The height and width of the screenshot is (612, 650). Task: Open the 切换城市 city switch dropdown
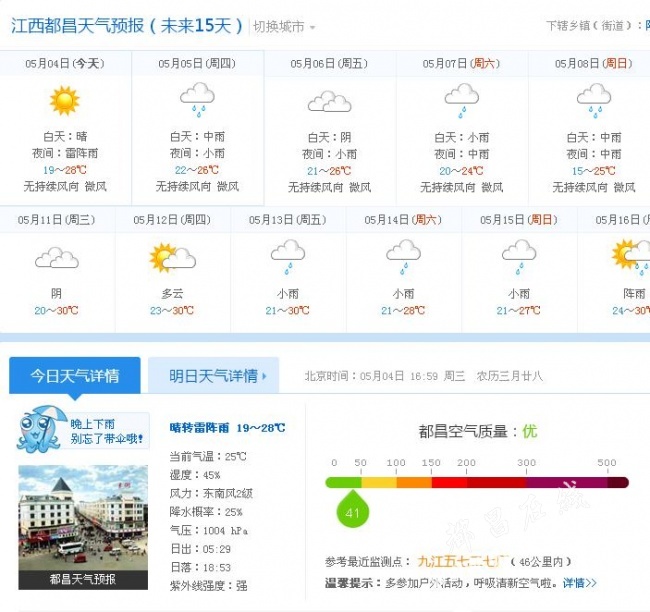coord(284,27)
